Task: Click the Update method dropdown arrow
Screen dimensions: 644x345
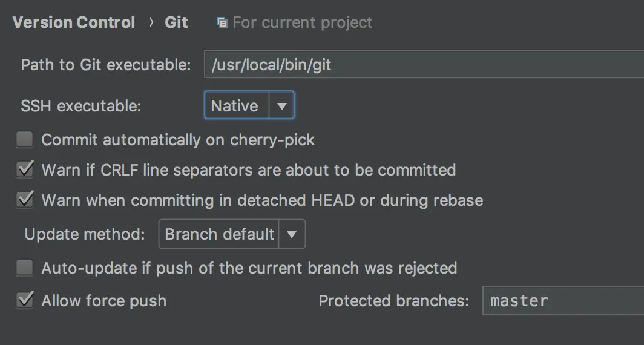Action: [292, 234]
